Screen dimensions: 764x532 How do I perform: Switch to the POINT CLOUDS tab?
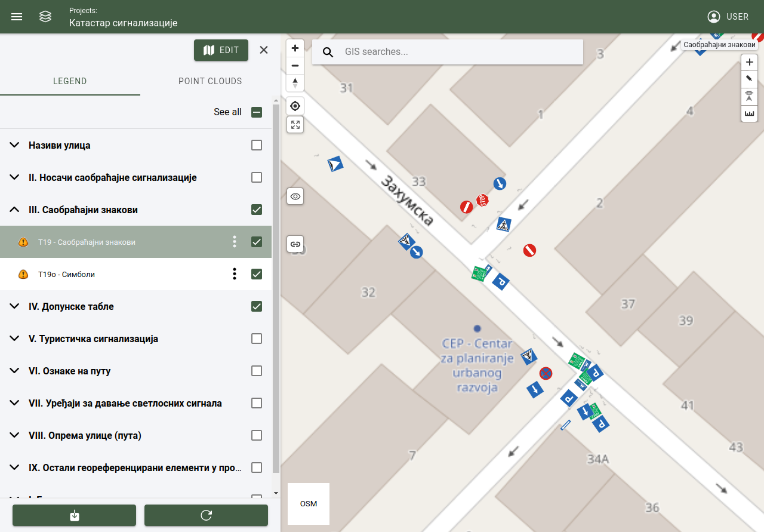tap(210, 81)
